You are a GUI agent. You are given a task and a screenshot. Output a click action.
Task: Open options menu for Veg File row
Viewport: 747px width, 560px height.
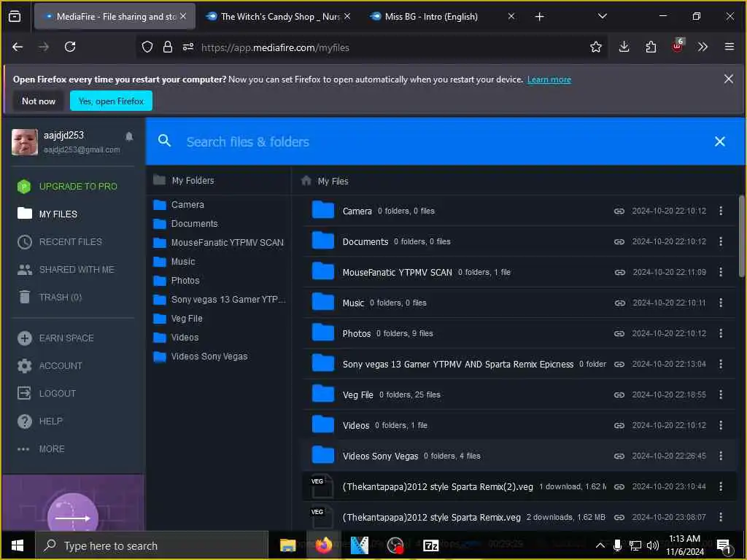click(721, 394)
